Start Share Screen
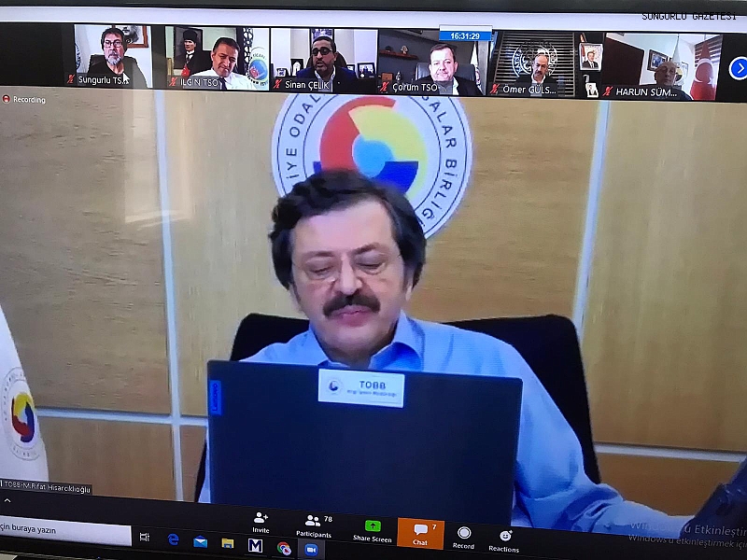Viewport: 747px width, 560px height. click(x=372, y=531)
